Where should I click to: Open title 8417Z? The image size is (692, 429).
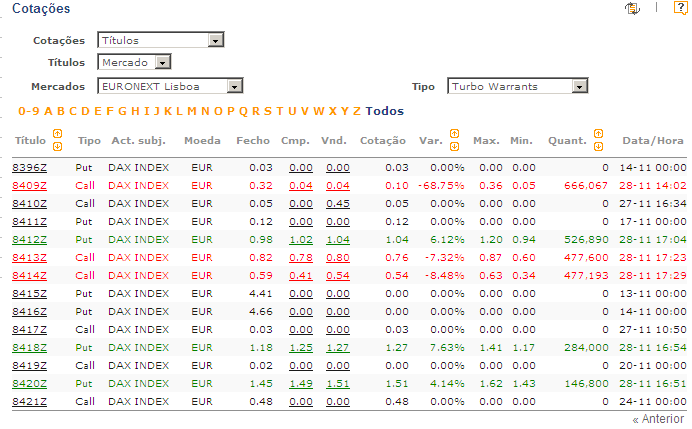click(30, 330)
